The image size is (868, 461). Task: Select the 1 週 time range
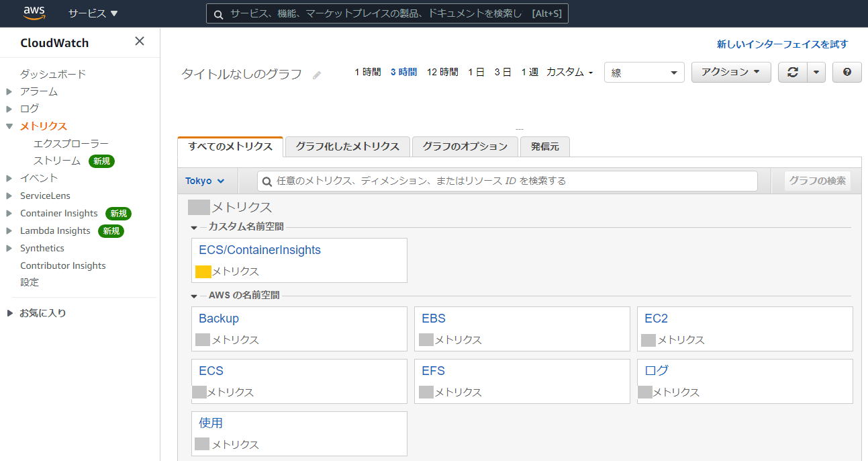[x=530, y=72]
